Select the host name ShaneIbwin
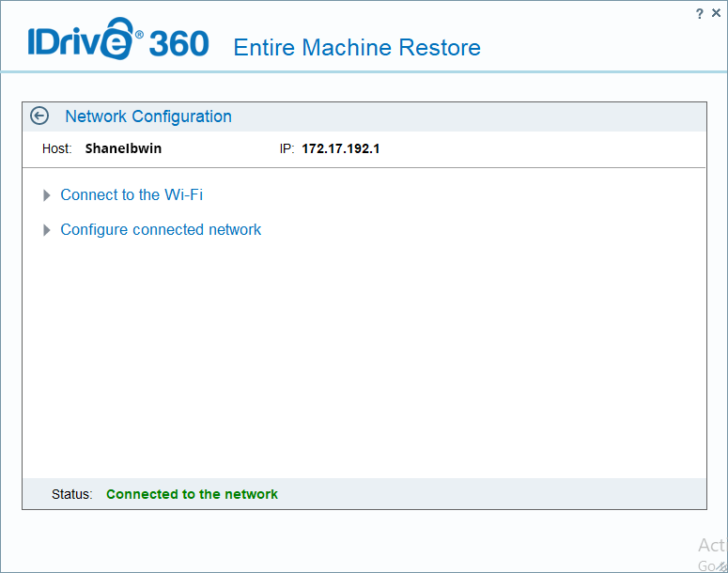728x573 pixels. click(123, 148)
